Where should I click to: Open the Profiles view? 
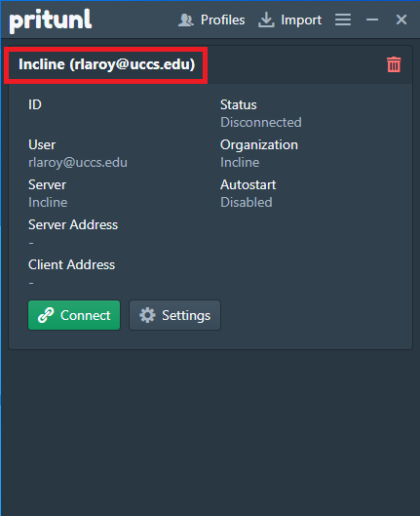[x=211, y=20]
